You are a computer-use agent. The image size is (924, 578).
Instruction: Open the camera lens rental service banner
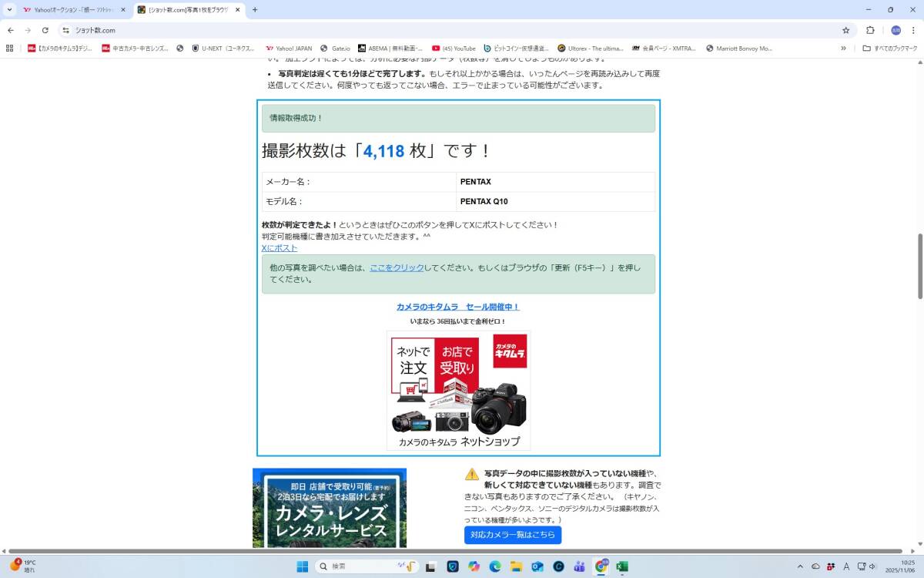click(x=330, y=508)
